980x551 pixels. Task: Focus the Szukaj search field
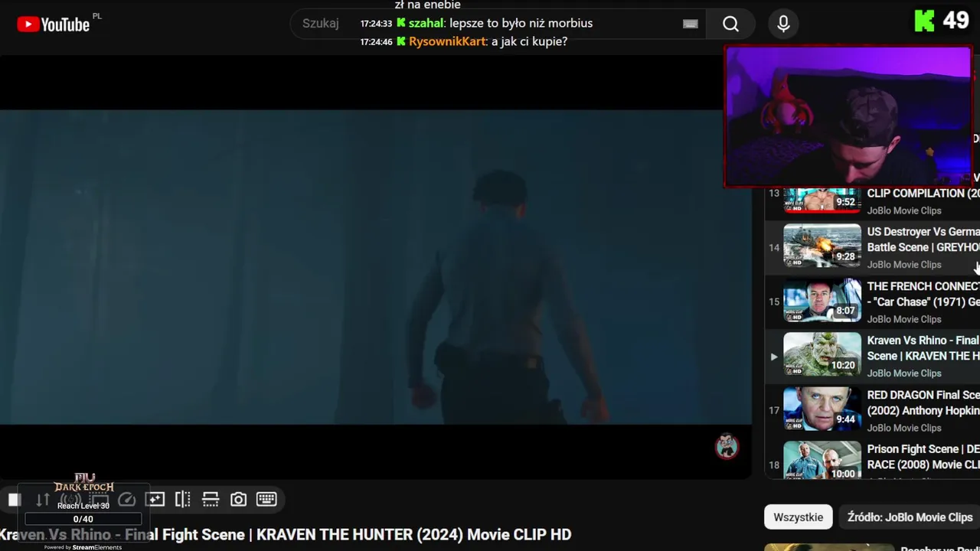click(x=498, y=24)
